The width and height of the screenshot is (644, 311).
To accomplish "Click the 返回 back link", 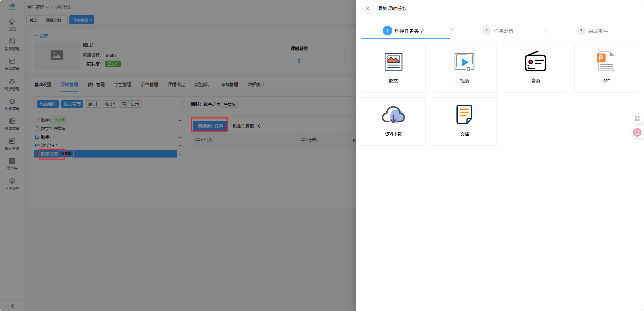I will [x=42, y=36].
